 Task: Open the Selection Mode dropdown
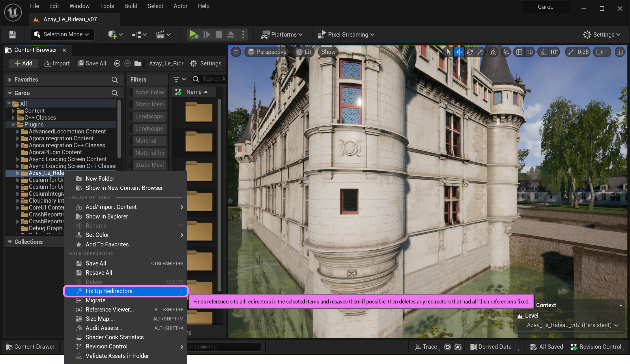pyautogui.click(x=63, y=35)
